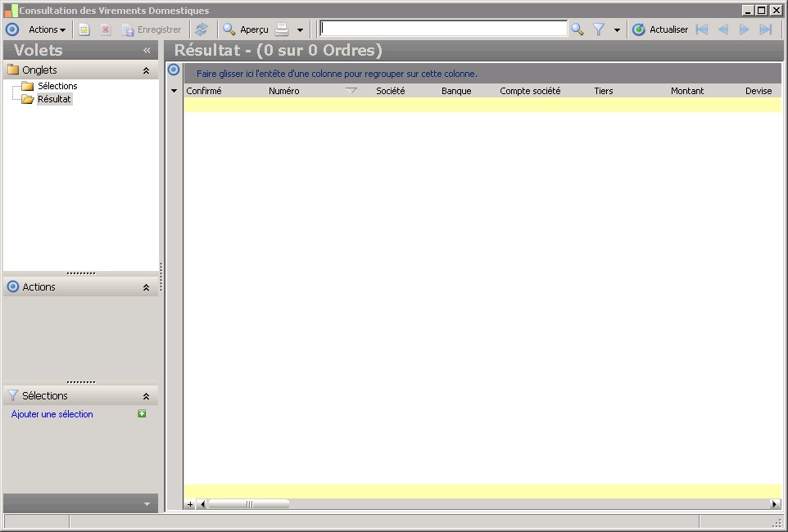Click the search magnifier next to text field
The image size is (788, 532).
(x=577, y=29)
